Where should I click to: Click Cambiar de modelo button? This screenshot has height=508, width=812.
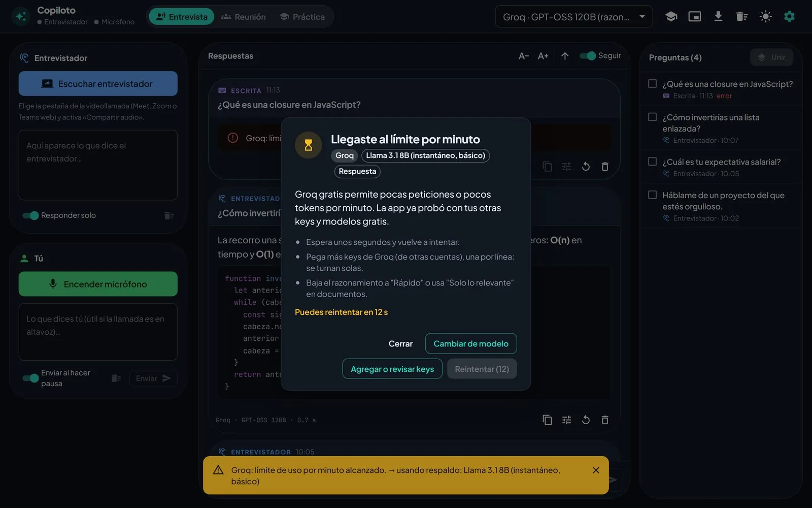(x=471, y=344)
